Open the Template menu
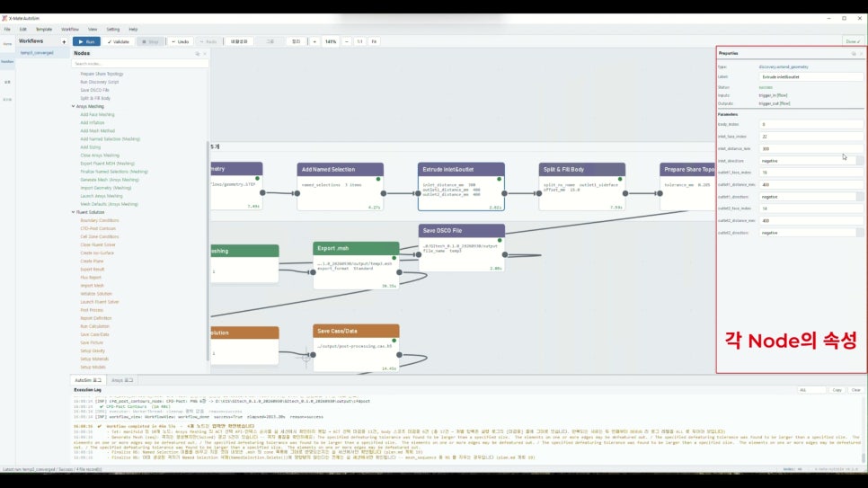 click(x=44, y=30)
